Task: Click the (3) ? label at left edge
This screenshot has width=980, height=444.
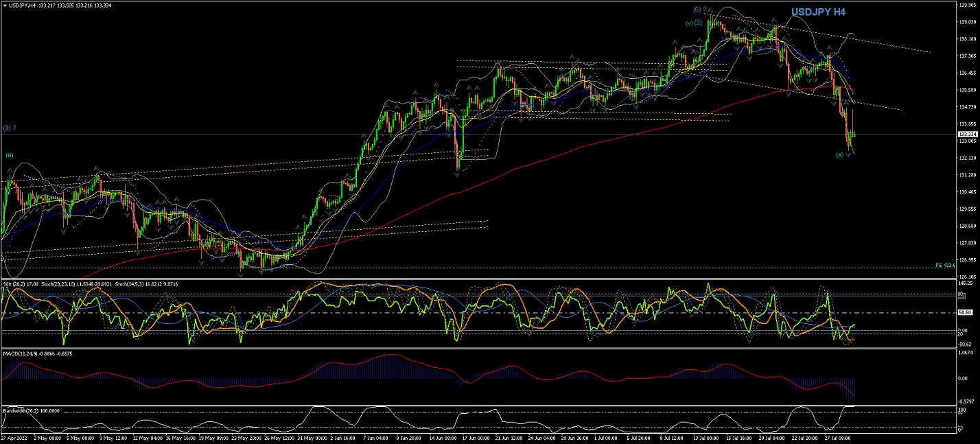Action: [10, 128]
